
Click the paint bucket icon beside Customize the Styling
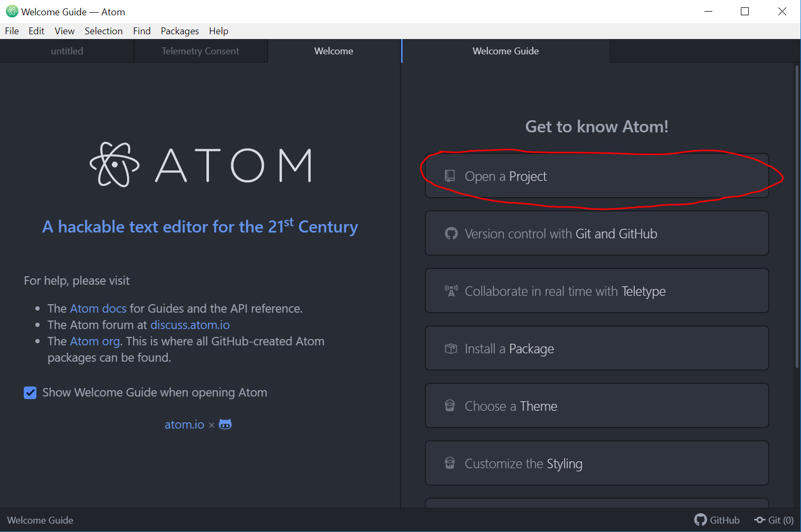tap(450, 463)
